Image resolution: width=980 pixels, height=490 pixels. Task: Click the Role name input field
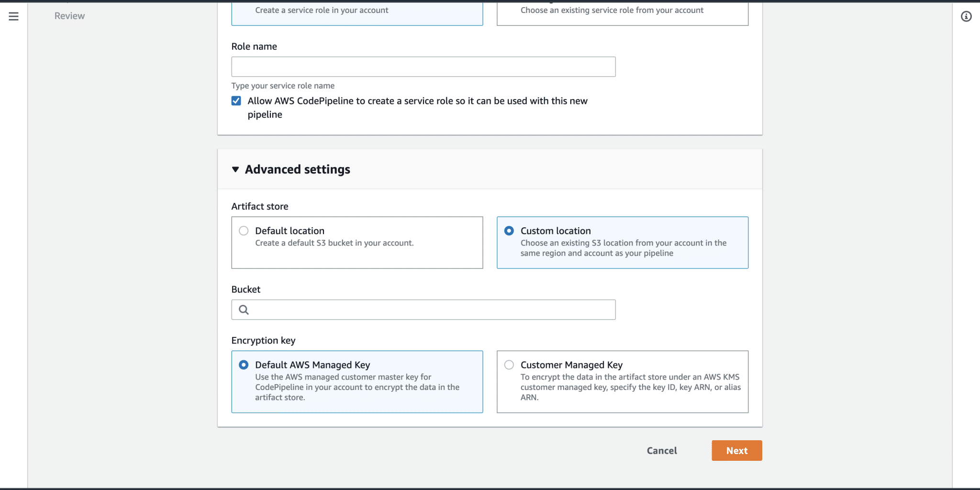[423, 67]
